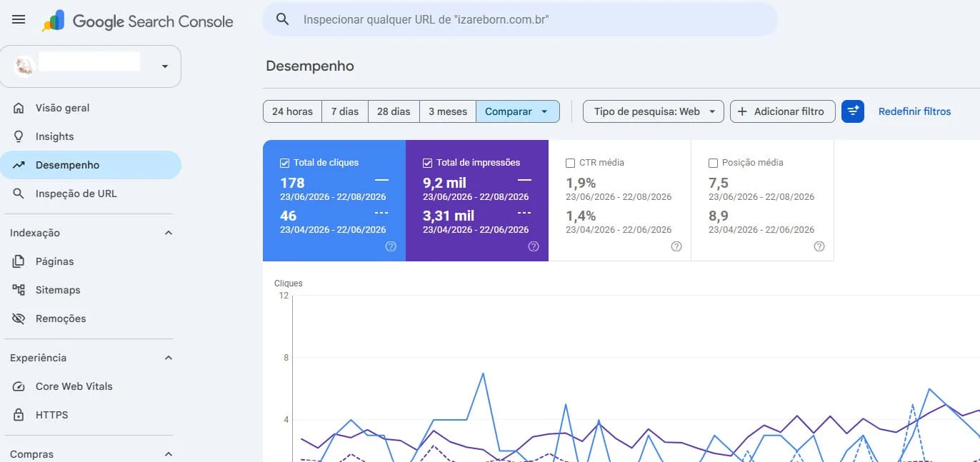Click the Remoções hidden-eye icon
980x462 pixels.
click(19, 318)
